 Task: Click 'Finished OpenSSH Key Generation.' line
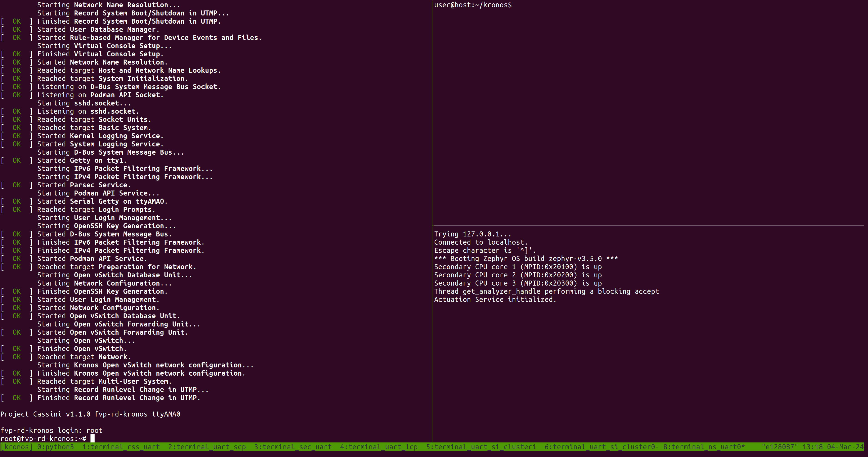[103, 291]
